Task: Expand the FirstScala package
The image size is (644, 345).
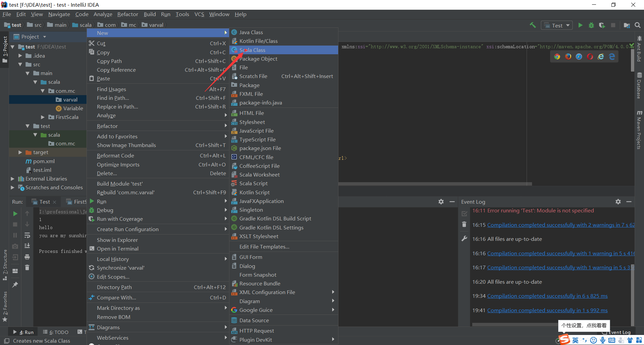Action: (43, 117)
